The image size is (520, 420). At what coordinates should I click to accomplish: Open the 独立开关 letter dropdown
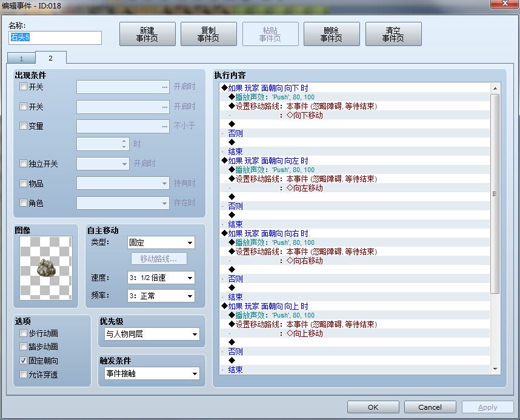point(103,164)
